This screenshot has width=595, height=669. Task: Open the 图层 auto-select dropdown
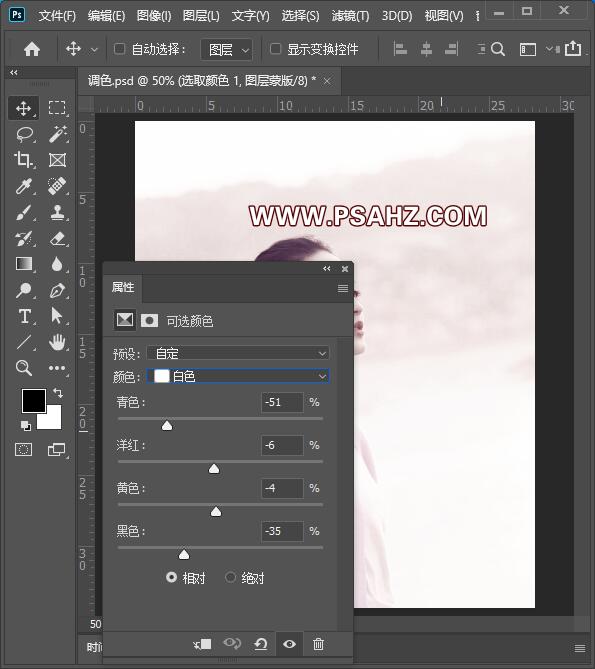tap(226, 50)
